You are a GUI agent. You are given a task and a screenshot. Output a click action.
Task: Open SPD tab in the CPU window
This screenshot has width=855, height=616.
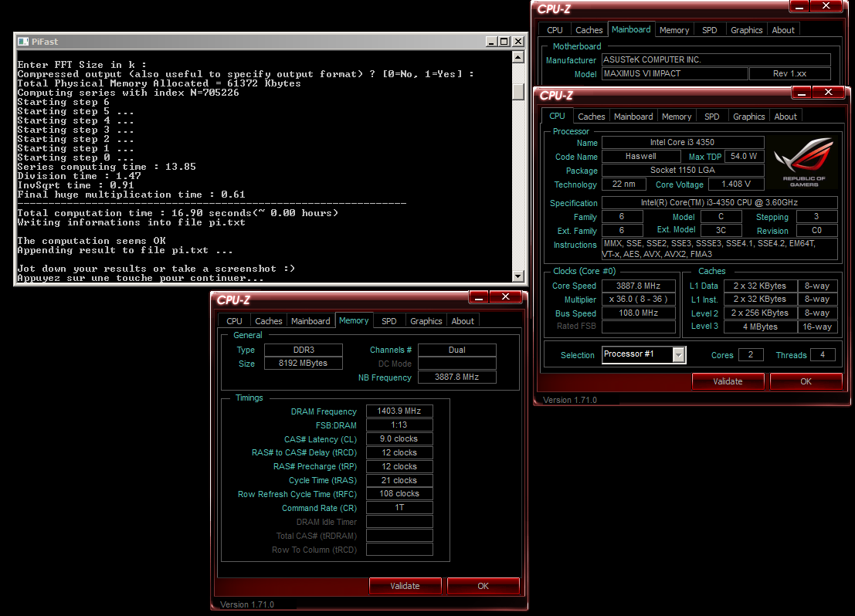[x=711, y=117]
